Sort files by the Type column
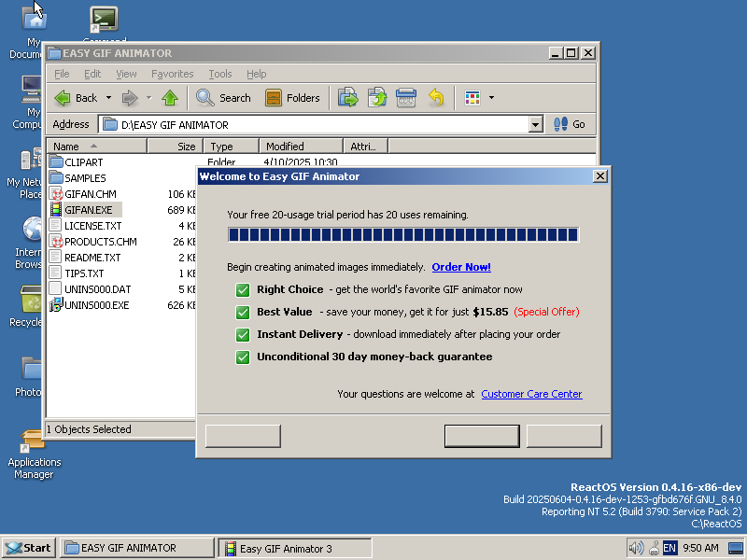Viewport: 747px width, 560px height. tap(231, 147)
